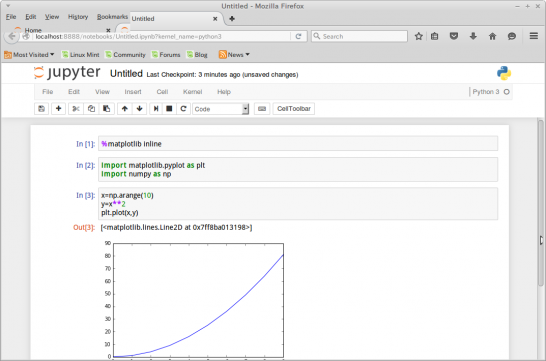Click the plotted curve output image
Screen dimensions: 546x361
point(194,300)
